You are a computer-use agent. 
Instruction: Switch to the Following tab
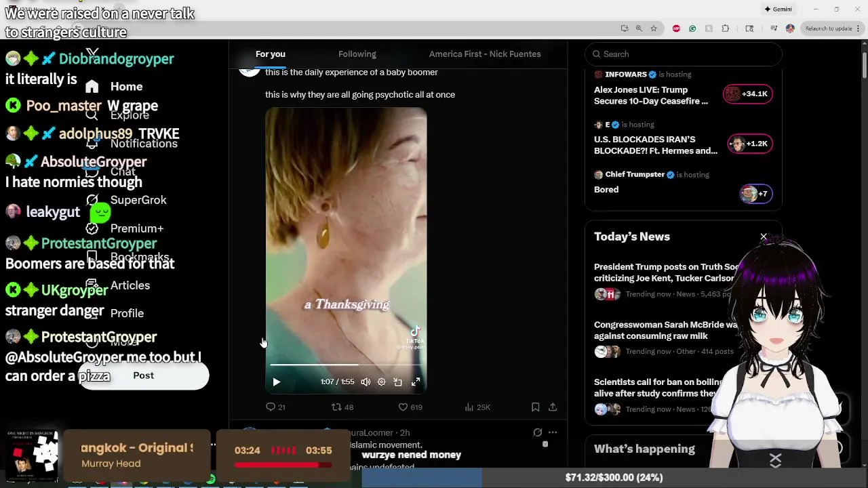tap(357, 54)
